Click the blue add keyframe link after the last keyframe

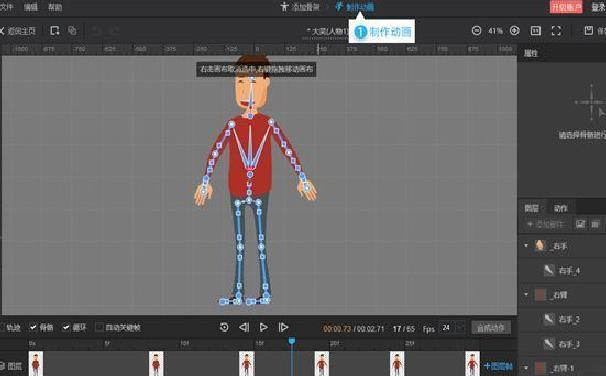(x=498, y=366)
